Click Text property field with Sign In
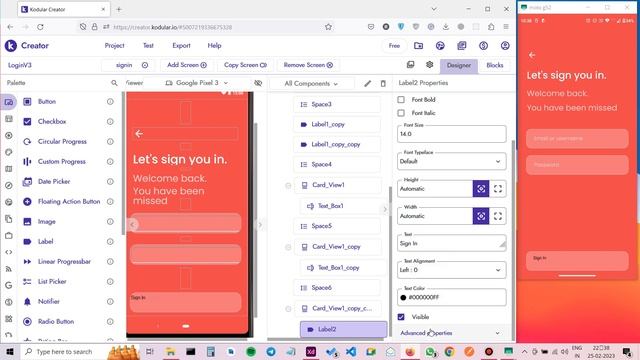 click(451, 243)
